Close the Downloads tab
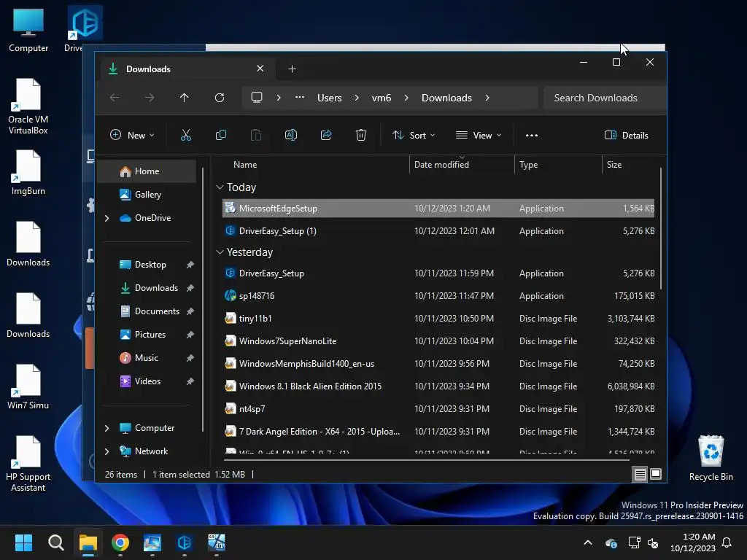The image size is (747, 560). (260, 69)
